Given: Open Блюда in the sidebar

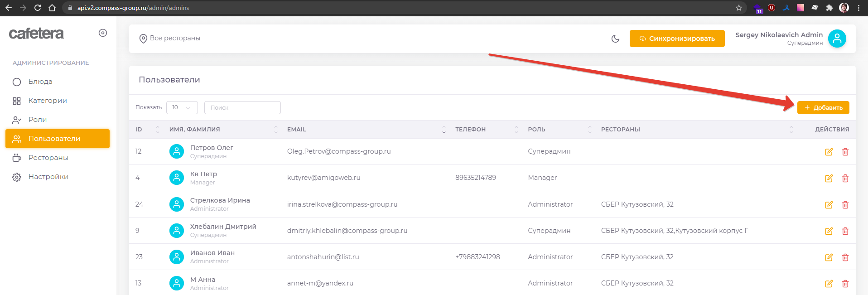Looking at the screenshot, I should click(x=40, y=82).
